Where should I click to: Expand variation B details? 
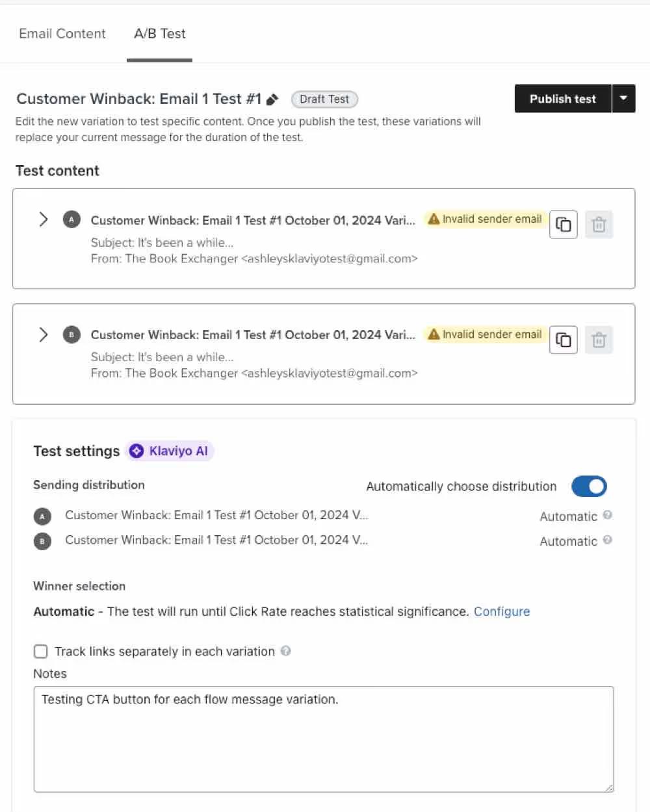pyautogui.click(x=44, y=335)
